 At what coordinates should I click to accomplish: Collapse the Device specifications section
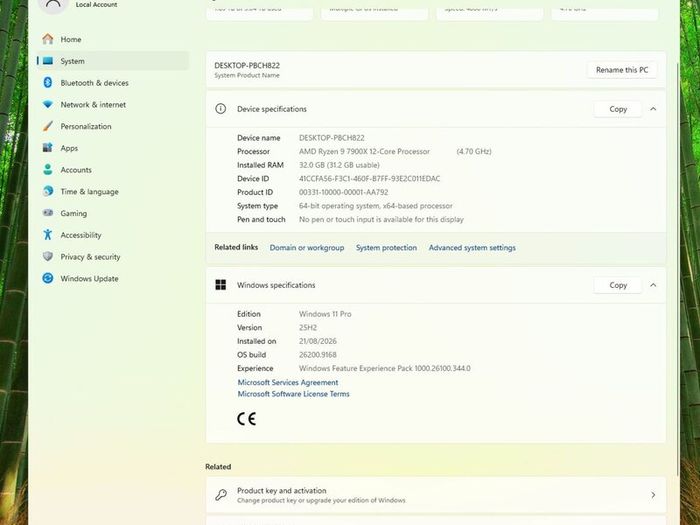click(x=653, y=109)
